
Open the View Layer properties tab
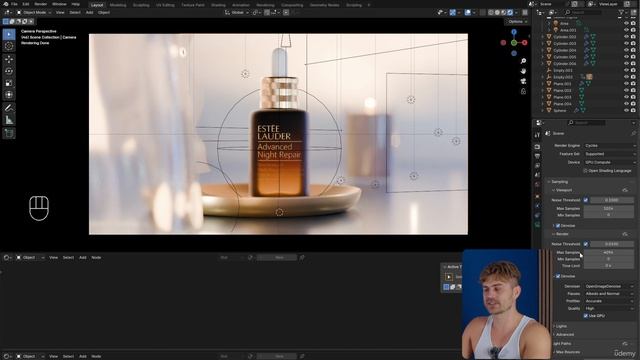pos(537,165)
